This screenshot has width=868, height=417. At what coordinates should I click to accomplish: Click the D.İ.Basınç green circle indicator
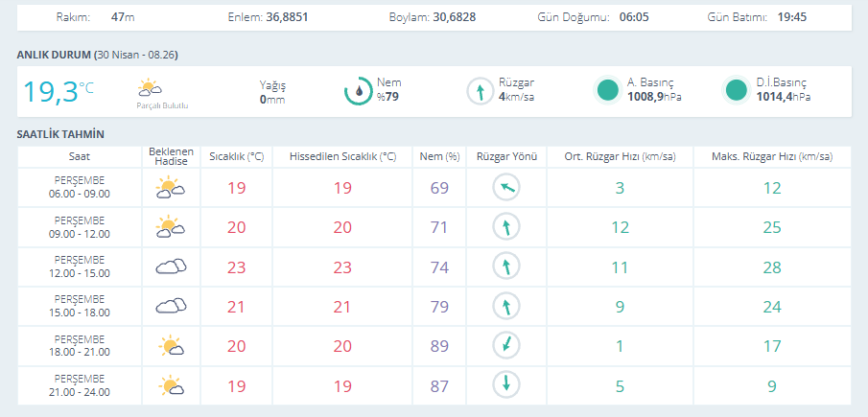(x=736, y=91)
